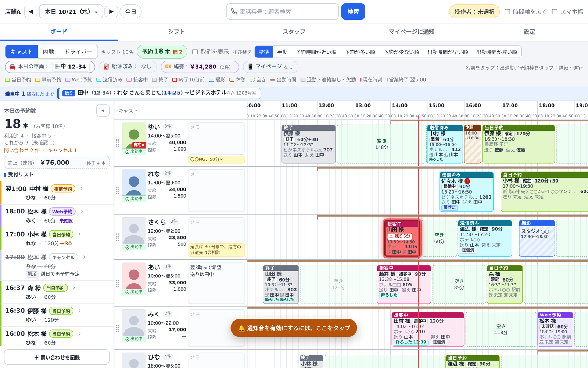Go to previous day arrow
The height and width of the screenshot is (368, 588).
[x=31, y=11]
